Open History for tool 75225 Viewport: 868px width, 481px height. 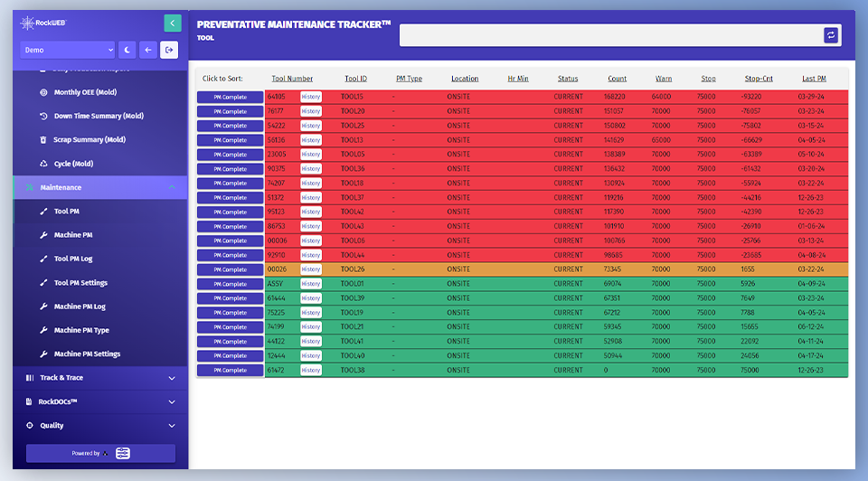310,313
